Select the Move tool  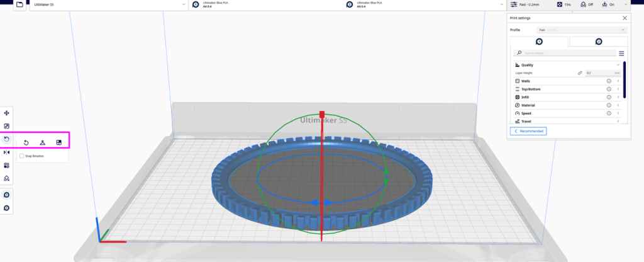click(6, 113)
